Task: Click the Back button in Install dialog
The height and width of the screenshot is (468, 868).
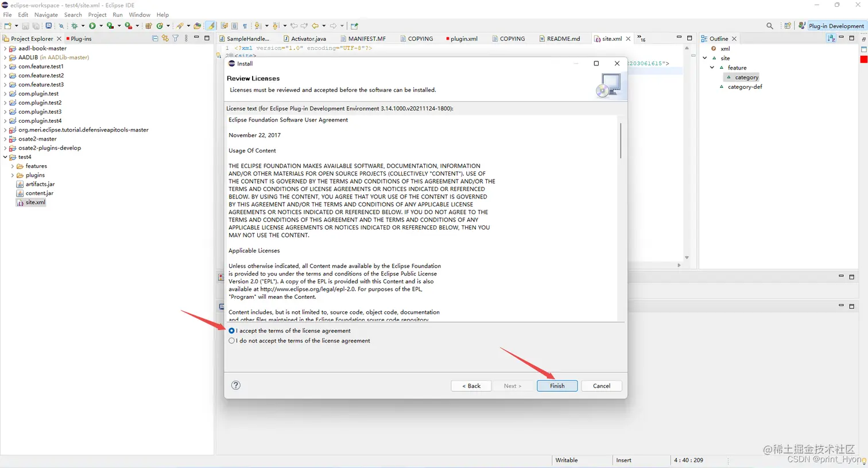Action: [471, 386]
